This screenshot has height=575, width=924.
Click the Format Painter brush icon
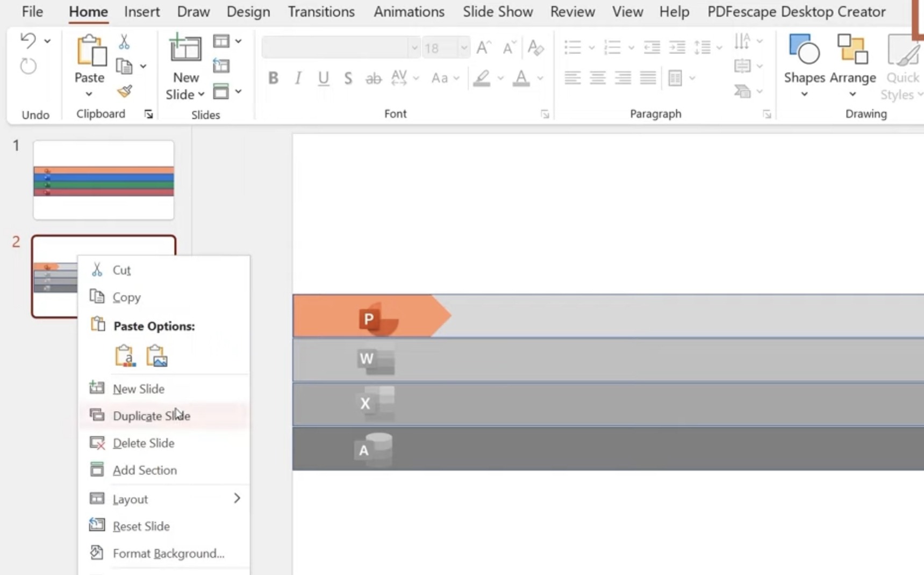(125, 91)
